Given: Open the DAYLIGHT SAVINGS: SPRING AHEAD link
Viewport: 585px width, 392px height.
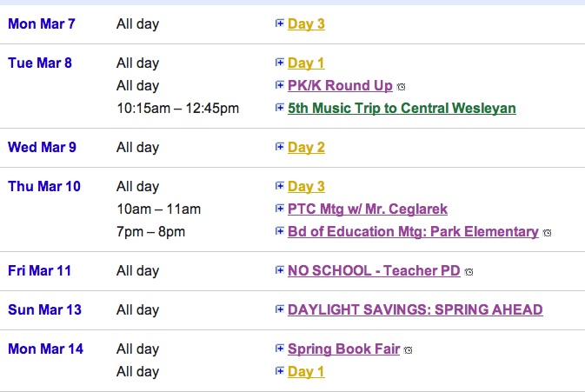Looking at the screenshot, I should click(x=415, y=309).
